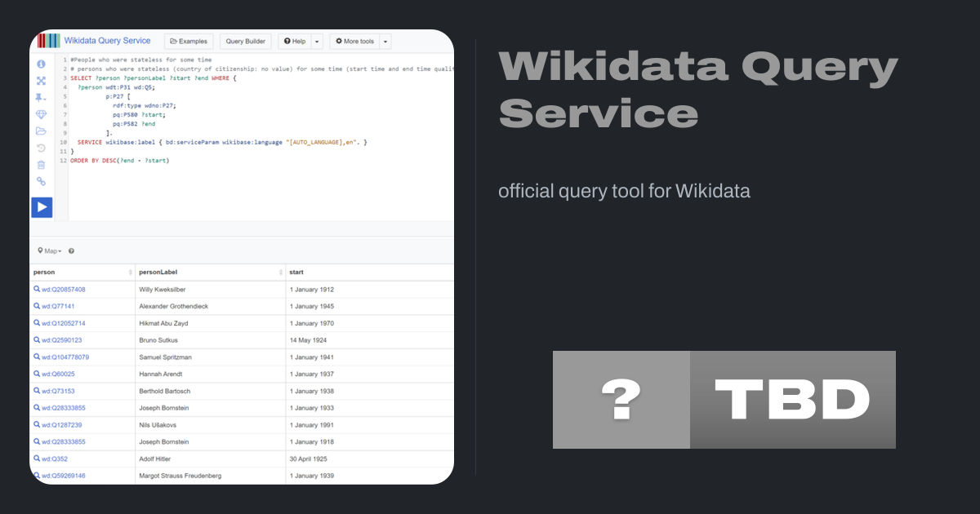The width and height of the screenshot is (980, 514).
Task: Clear the query using the trash icon
Action: (x=42, y=165)
